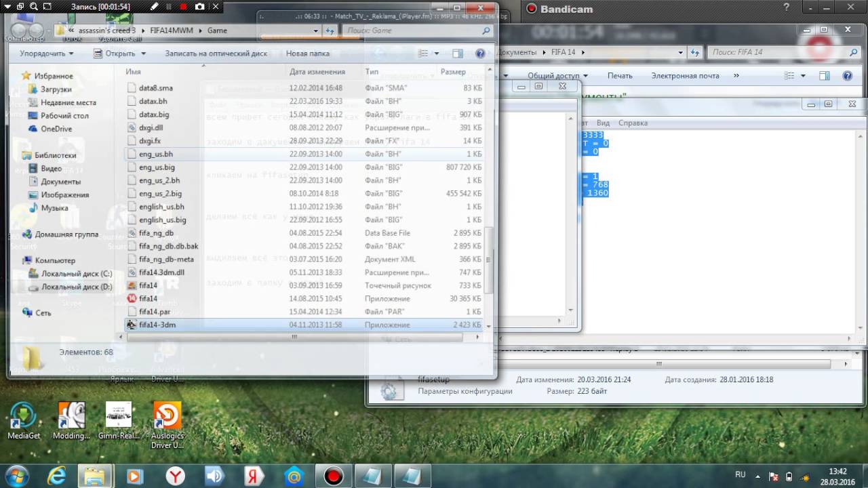Toggle the preview pane in the Game window
Screen dimensions: 868x488
[x=458, y=54]
